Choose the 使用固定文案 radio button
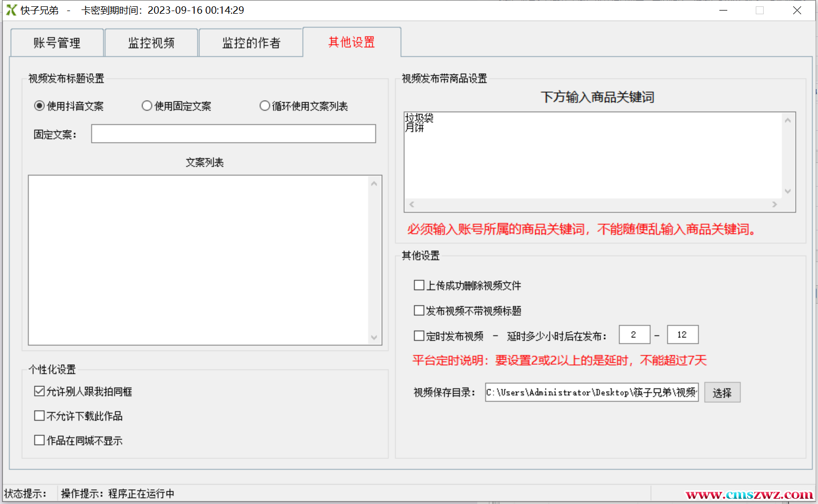The height and width of the screenshot is (504, 818). pos(147,106)
